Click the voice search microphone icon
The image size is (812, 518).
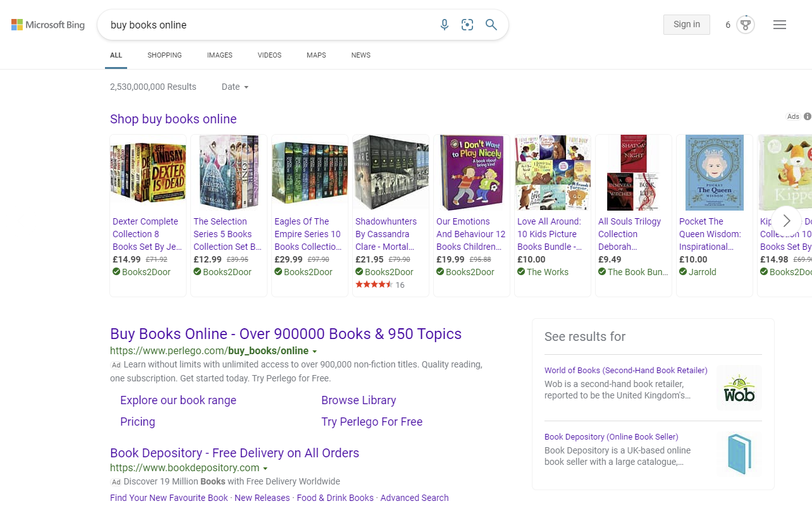point(445,24)
